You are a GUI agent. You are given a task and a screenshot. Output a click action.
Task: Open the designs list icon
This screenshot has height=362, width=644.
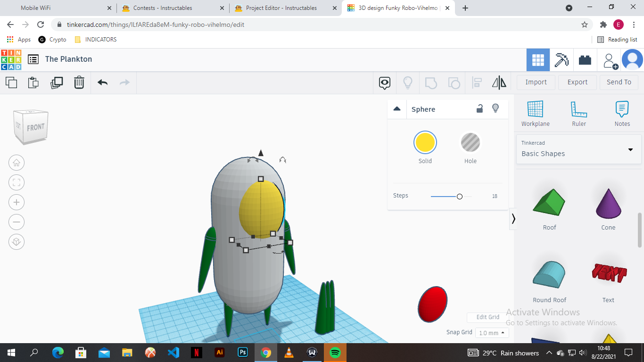(33, 59)
